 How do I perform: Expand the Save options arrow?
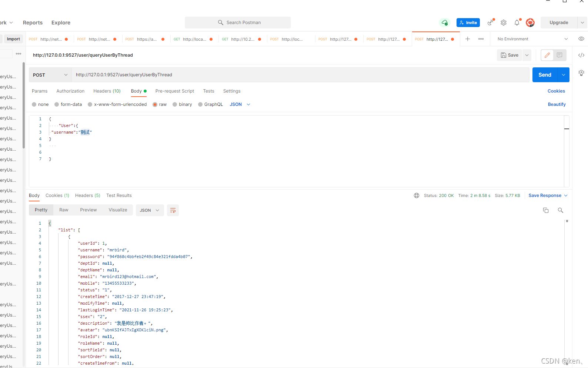pos(527,55)
